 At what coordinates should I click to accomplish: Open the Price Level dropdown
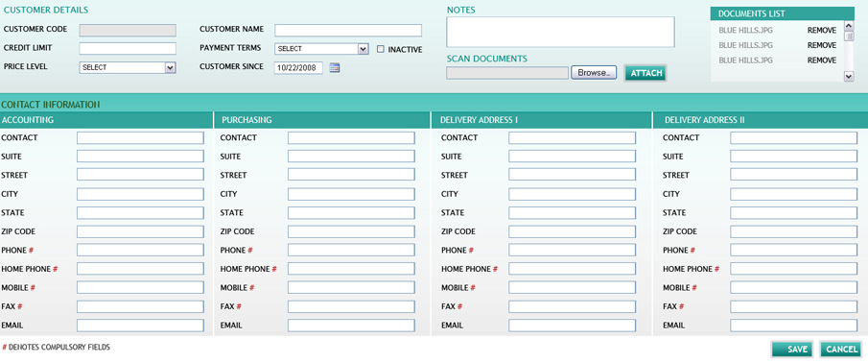(128, 67)
